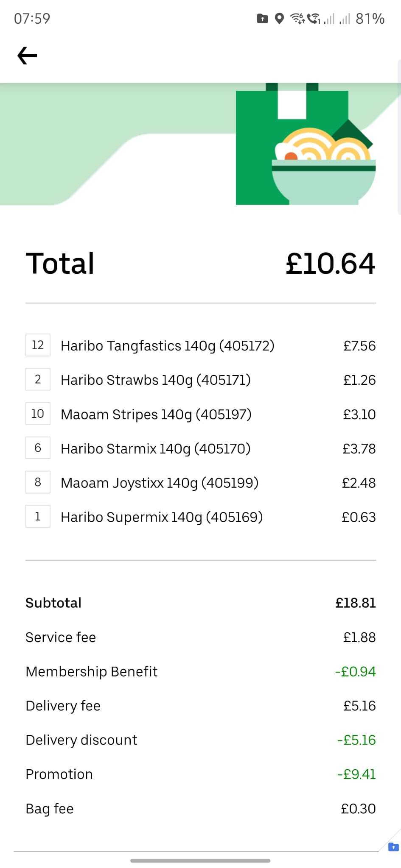
Task: Tap the Promotion discount amount -£9.41
Action: 356,774
